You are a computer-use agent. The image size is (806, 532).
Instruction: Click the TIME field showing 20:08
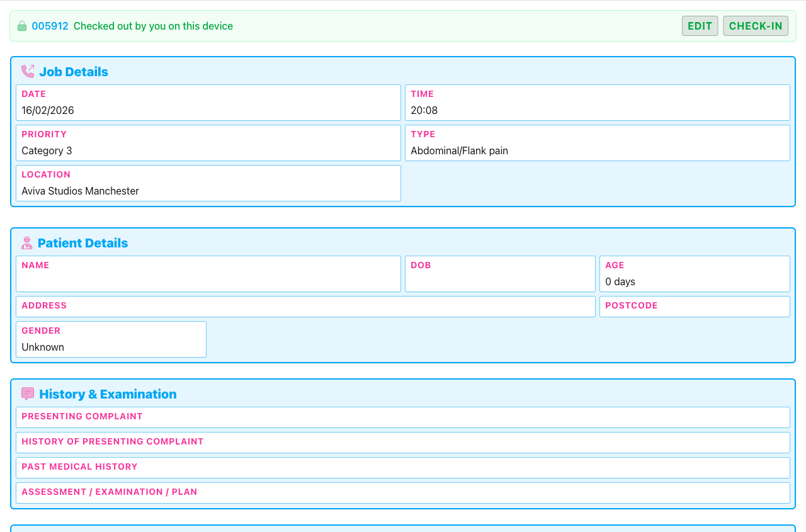point(597,102)
